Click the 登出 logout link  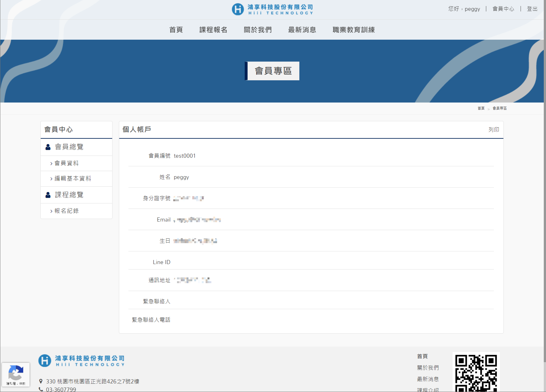532,9
